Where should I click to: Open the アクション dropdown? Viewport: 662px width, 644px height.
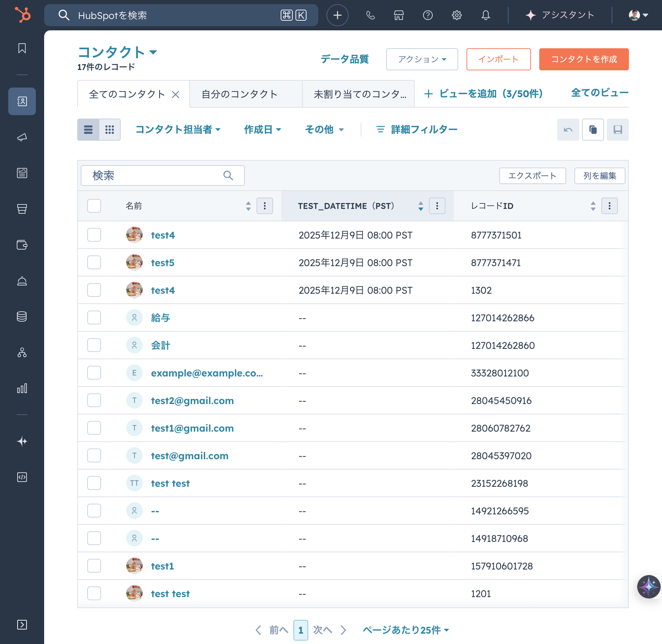422,59
